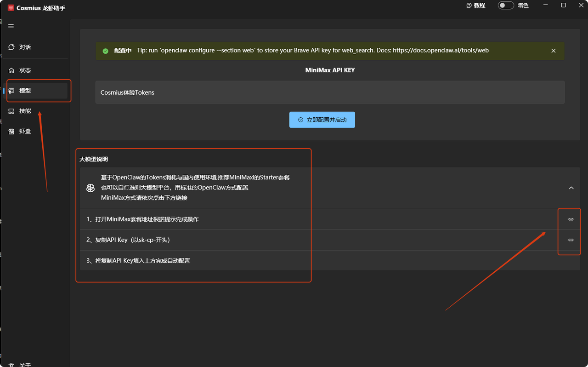Click the Cosmius lobster app logo

11,8
